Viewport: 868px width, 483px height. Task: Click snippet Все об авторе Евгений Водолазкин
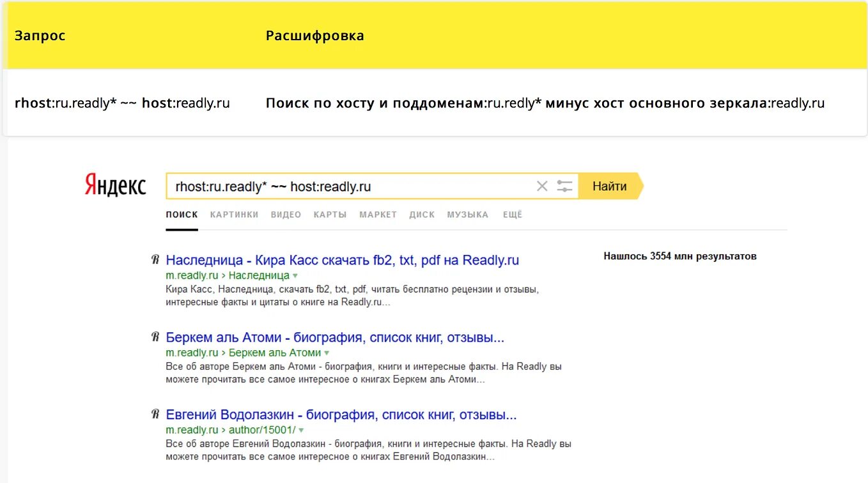(369, 450)
